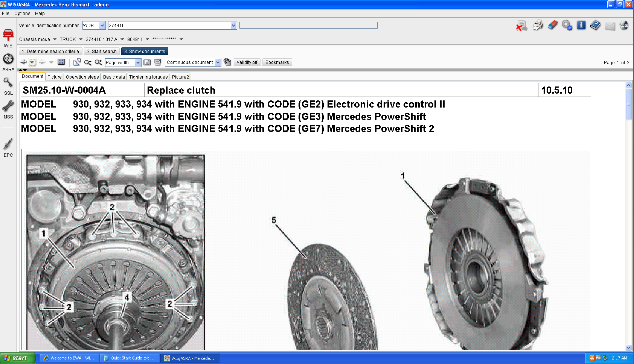
Task: Click the 1. Determine search criteria button
Action: point(50,52)
